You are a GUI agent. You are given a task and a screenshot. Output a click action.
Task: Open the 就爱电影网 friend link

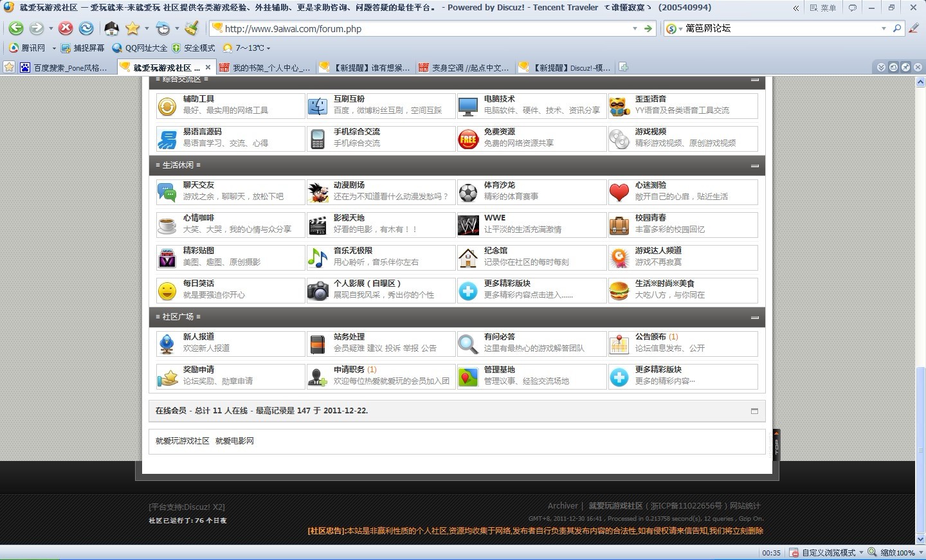tap(235, 441)
